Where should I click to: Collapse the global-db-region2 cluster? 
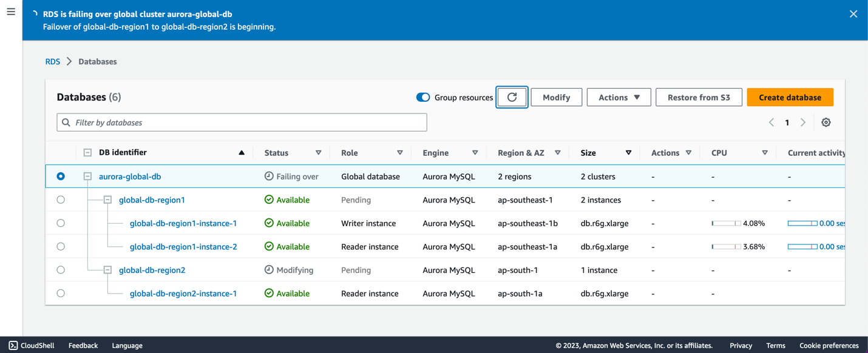point(107,270)
